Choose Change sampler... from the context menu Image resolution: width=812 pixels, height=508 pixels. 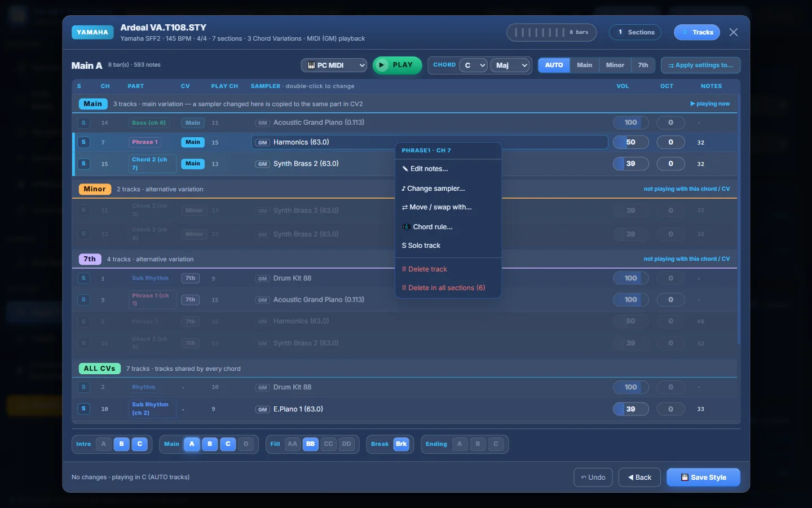pyautogui.click(x=448, y=189)
